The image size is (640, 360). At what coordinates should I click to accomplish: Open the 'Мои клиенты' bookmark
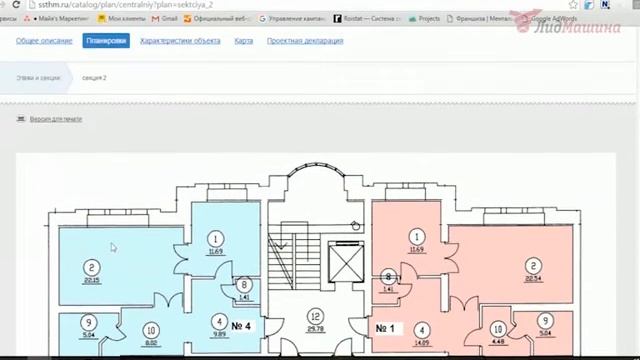coord(122,19)
